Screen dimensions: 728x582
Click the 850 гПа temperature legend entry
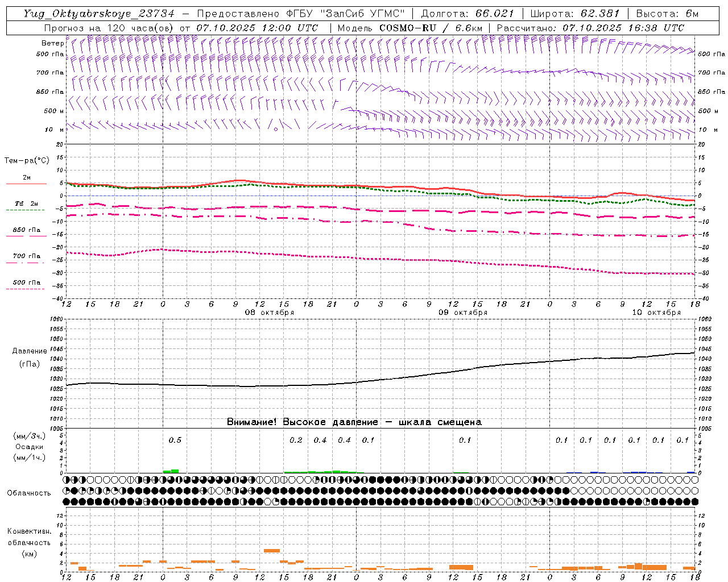tap(26, 230)
